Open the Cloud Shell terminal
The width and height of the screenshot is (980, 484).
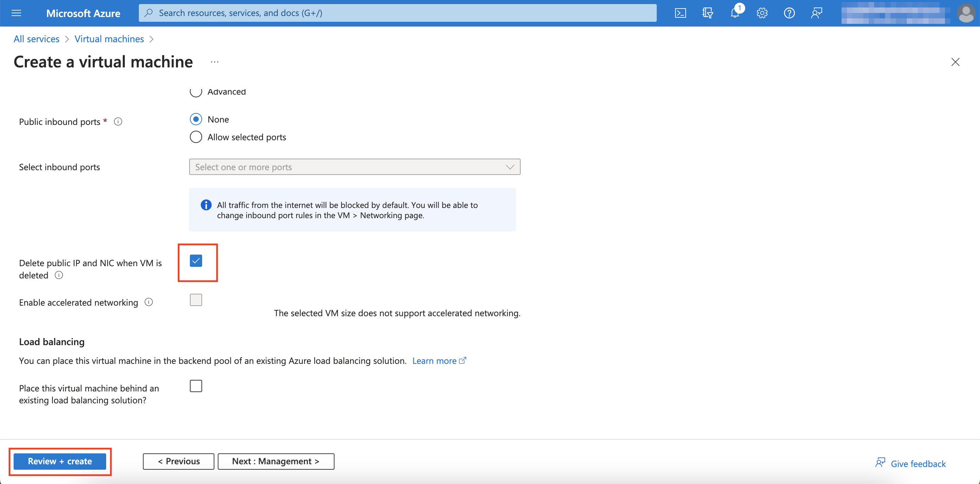tap(681, 13)
